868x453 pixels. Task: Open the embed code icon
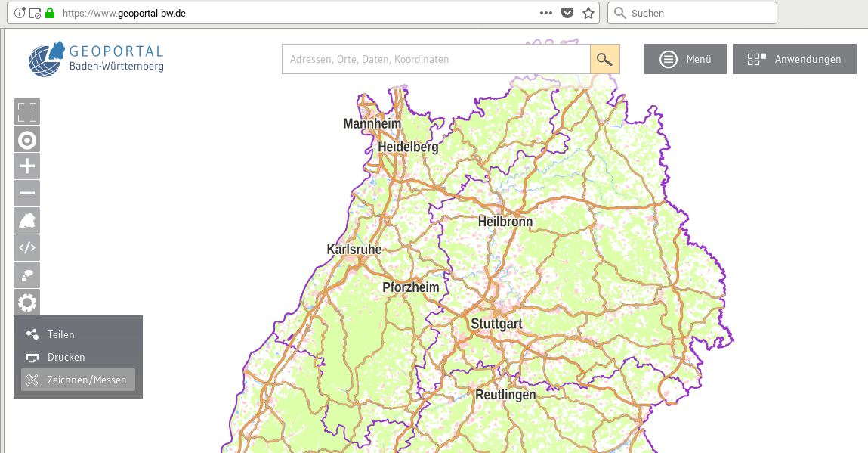pos(27,248)
